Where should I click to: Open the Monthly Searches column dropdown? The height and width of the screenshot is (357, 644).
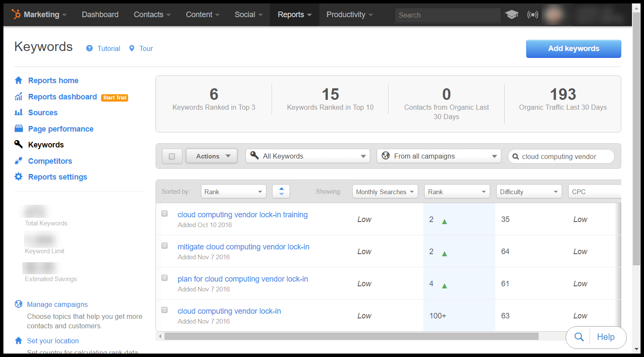pos(385,192)
